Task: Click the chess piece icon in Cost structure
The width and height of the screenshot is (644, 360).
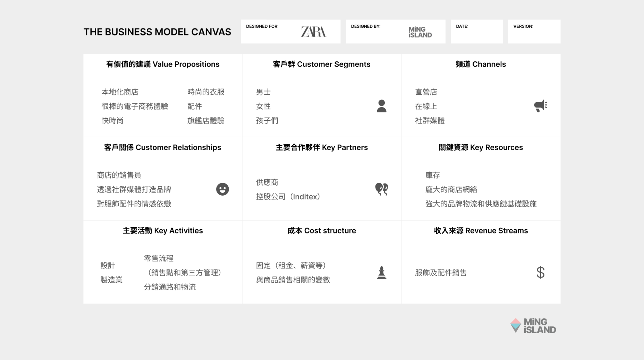Action: pos(381,273)
